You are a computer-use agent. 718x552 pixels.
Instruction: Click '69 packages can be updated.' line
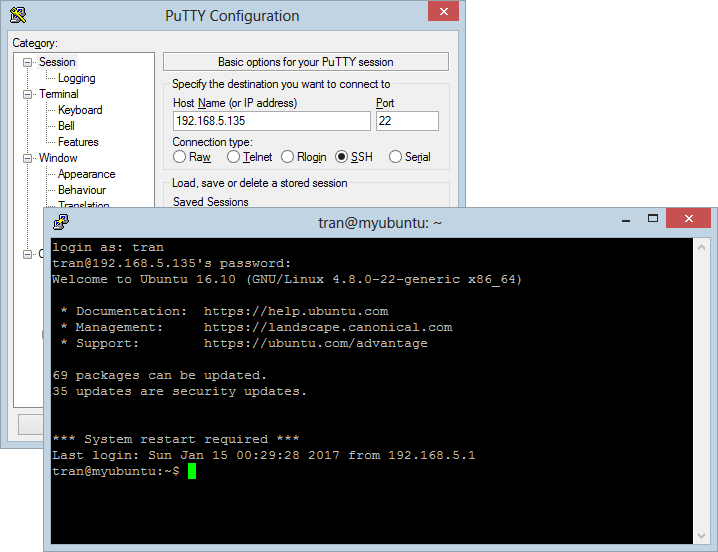159,375
